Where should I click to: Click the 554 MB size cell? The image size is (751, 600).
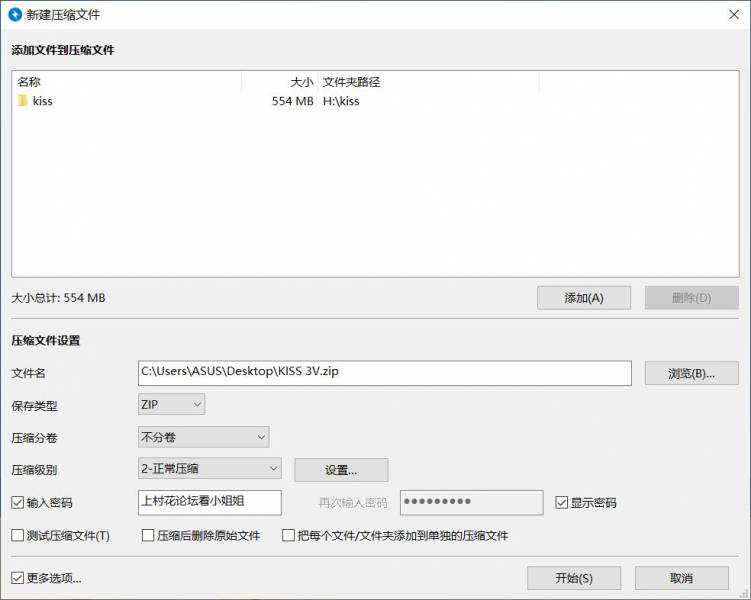(293, 101)
